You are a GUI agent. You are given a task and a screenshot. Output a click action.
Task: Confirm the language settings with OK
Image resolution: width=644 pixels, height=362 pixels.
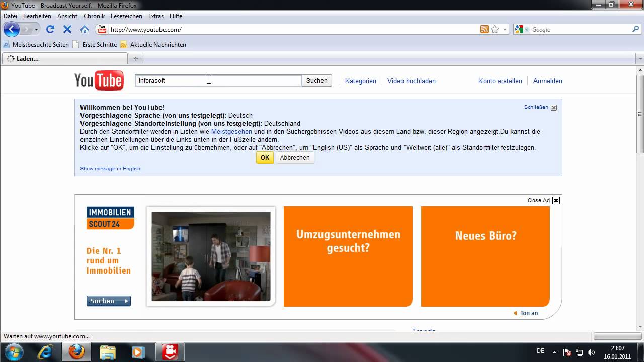pos(265,157)
